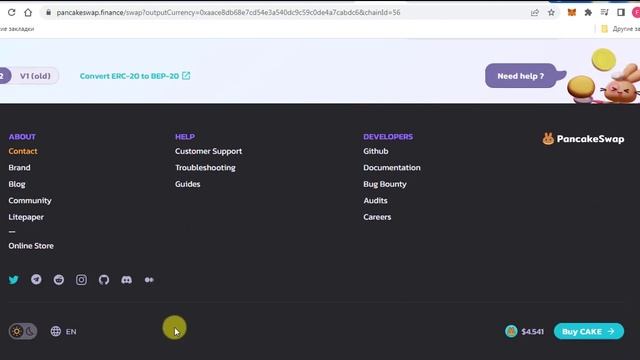
Task: Open the Github icon in social row
Action: pyautogui.click(x=104, y=280)
